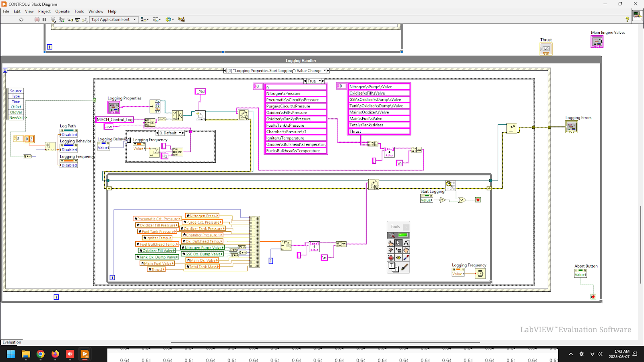This screenshot has width=644, height=362.
Task: Select the Scroll hand tool
Action: [x=406, y=250]
